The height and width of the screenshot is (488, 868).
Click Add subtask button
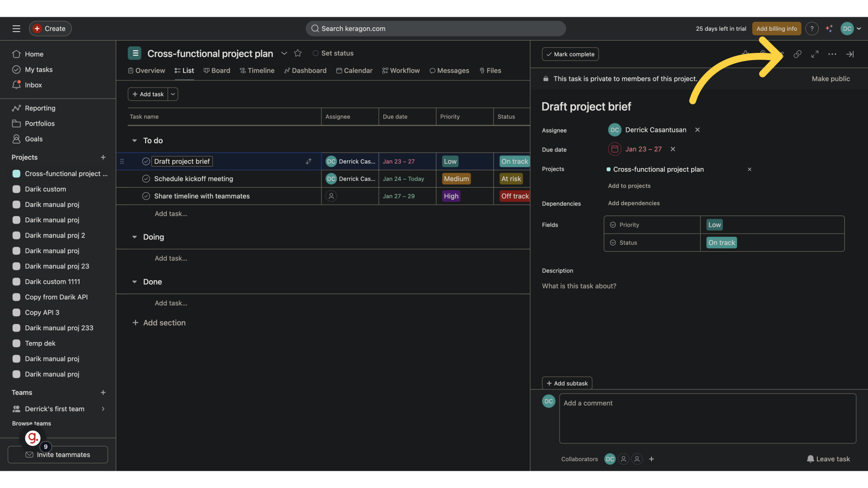coord(567,383)
